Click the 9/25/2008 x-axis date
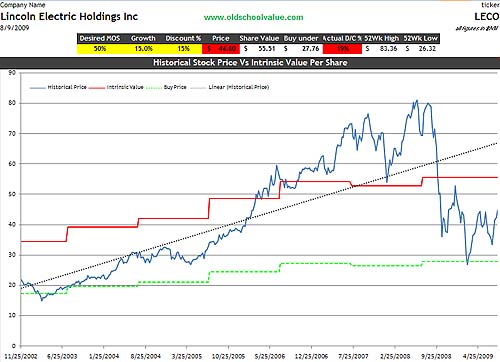 [436, 356]
